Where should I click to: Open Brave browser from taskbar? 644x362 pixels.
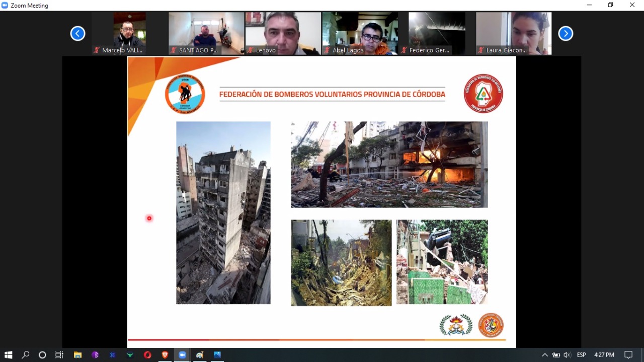pyautogui.click(x=165, y=355)
